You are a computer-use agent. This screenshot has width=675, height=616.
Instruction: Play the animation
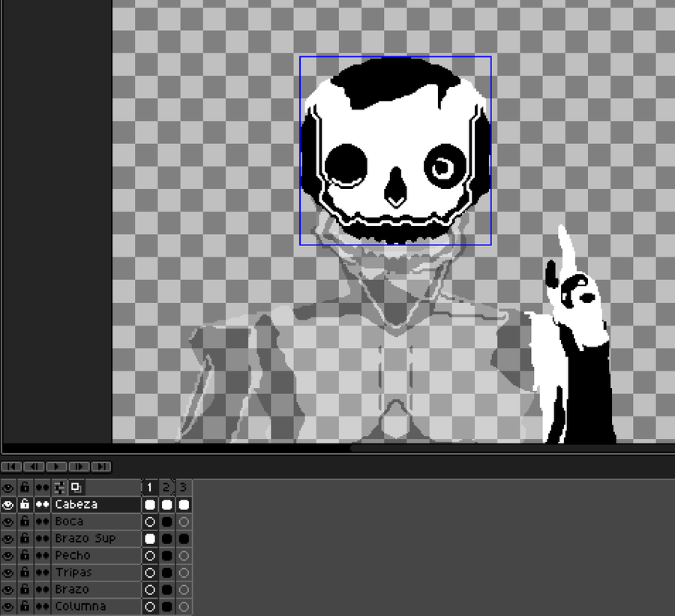56,467
